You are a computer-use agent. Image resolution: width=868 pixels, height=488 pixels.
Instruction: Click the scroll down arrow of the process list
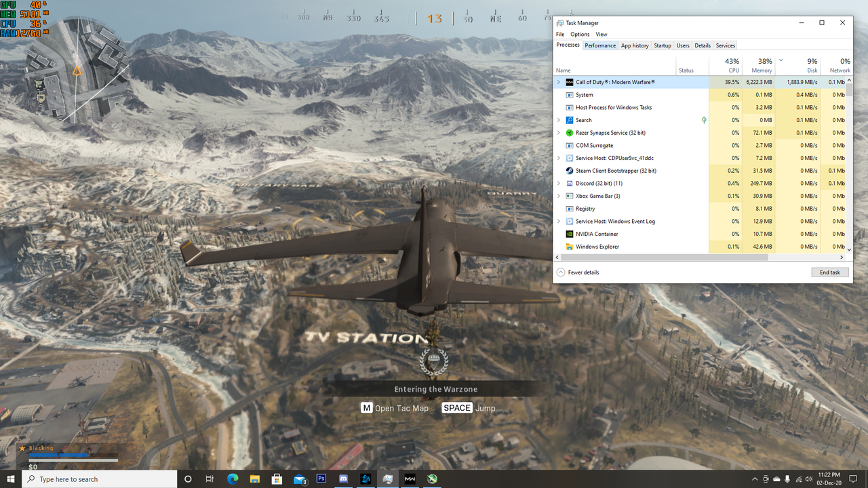(849, 249)
